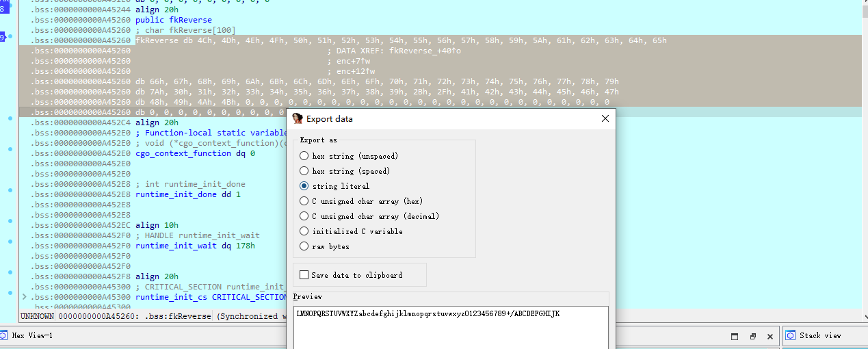
Task: Maximize the Hex View-1 pane
Action: pyautogui.click(x=735, y=336)
